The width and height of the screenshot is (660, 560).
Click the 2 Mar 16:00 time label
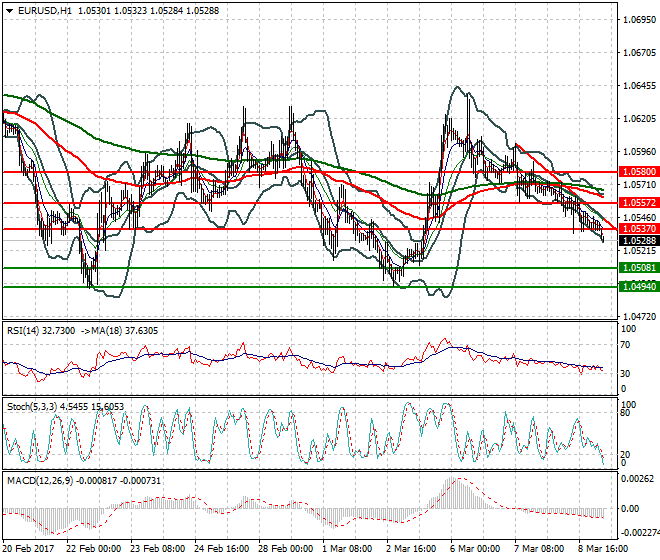tap(411, 549)
